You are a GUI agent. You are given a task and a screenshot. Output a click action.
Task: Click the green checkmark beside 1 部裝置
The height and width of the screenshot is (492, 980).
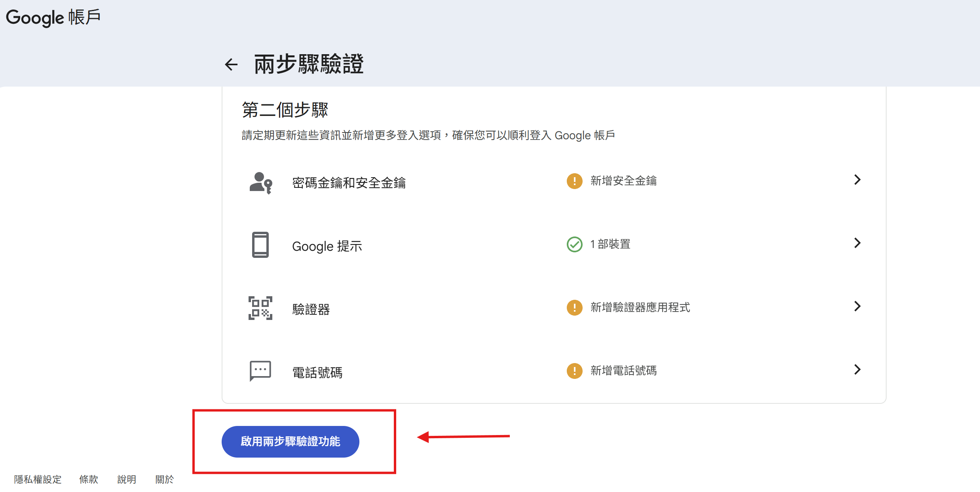574,244
